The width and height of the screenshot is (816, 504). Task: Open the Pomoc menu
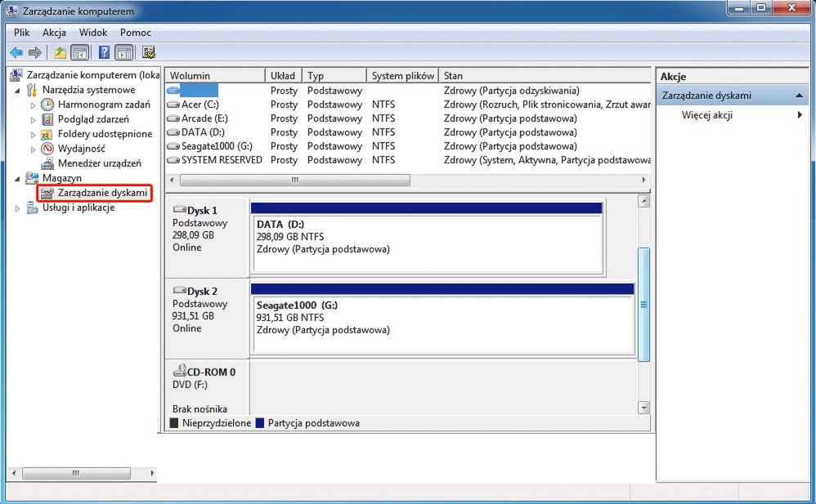[135, 32]
